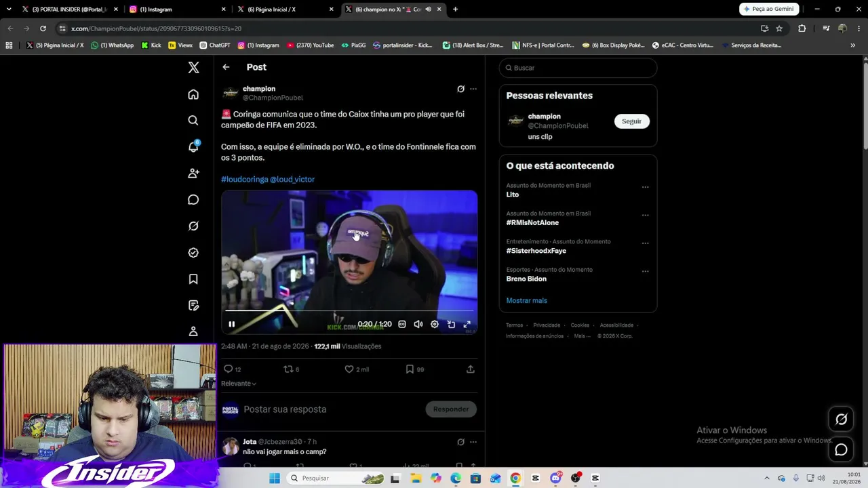The height and width of the screenshot is (488, 868).
Task: Open more options for #RMIsNotAlone trend
Action: click(x=645, y=216)
